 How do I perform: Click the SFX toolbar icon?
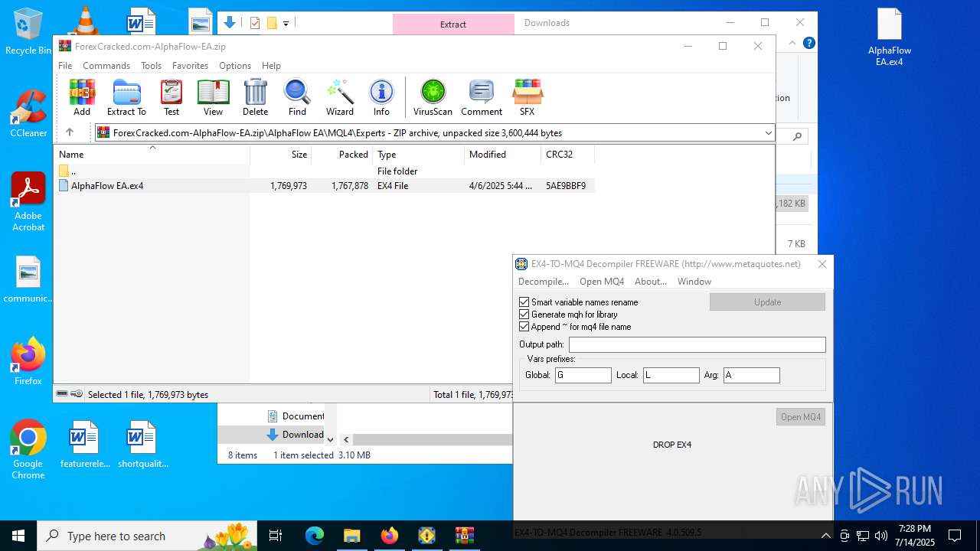[527, 97]
